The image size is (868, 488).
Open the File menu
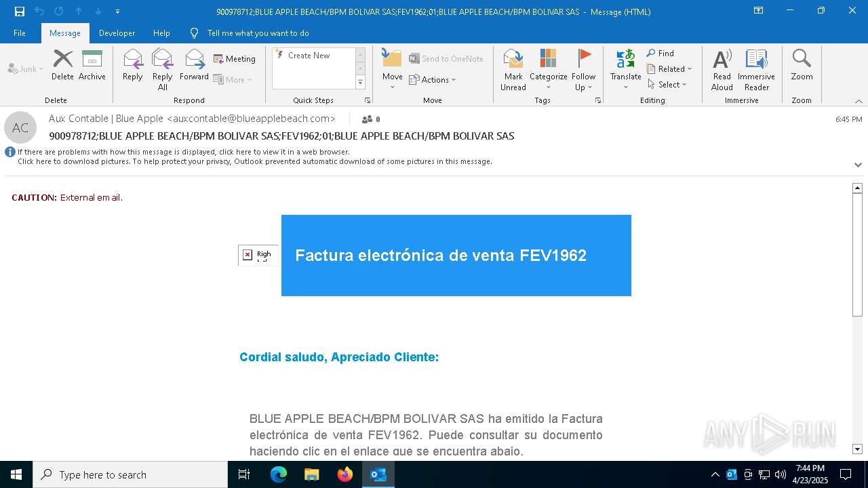tap(20, 33)
